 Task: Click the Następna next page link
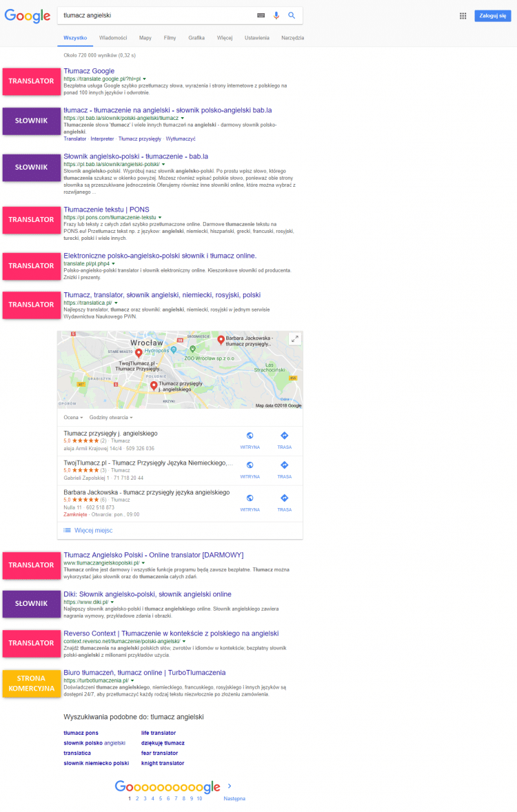point(234,799)
